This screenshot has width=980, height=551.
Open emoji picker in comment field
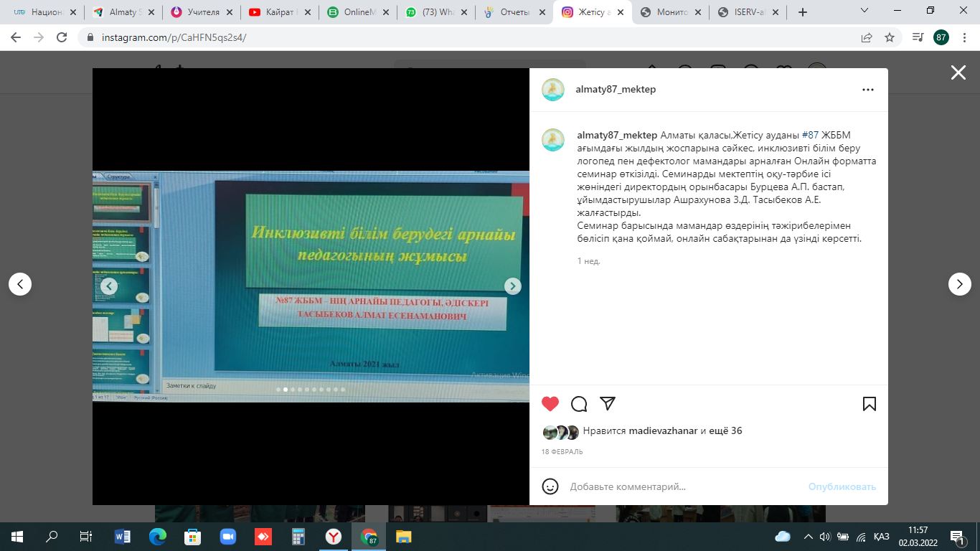550,486
